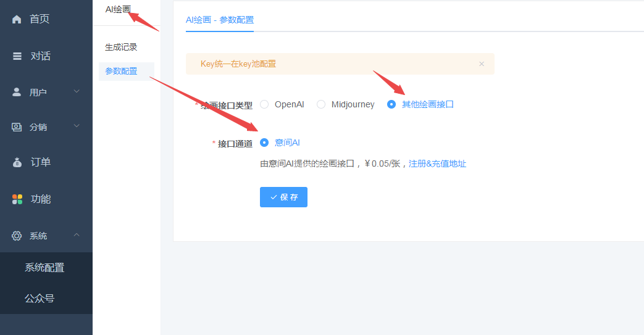Switch to AI绘画 - 参数配置 tab

[220, 20]
